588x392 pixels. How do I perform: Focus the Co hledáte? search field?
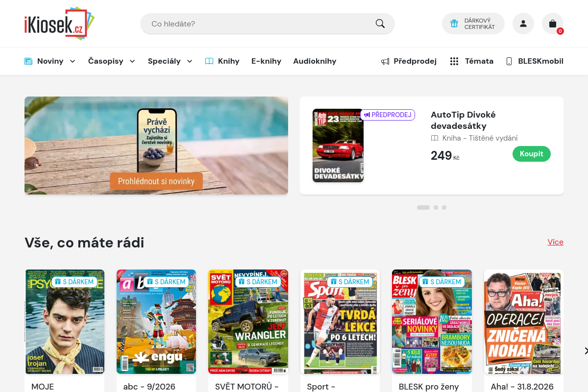click(x=268, y=24)
